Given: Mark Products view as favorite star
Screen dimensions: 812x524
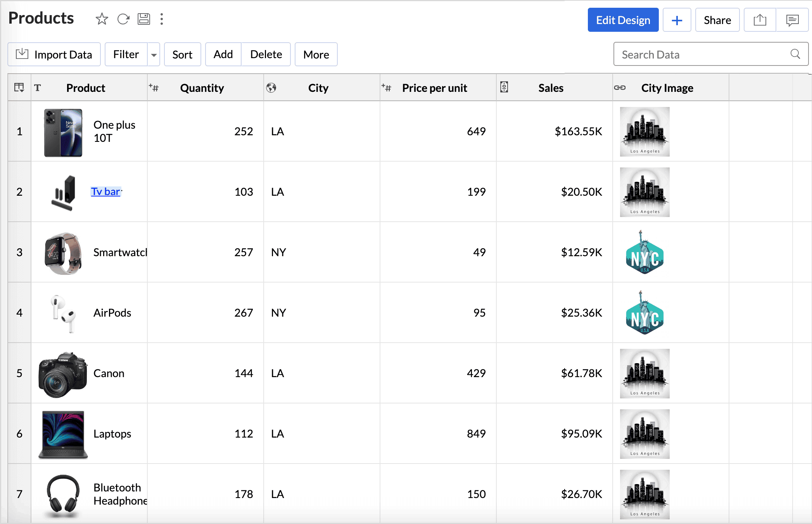Looking at the screenshot, I should [x=102, y=19].
